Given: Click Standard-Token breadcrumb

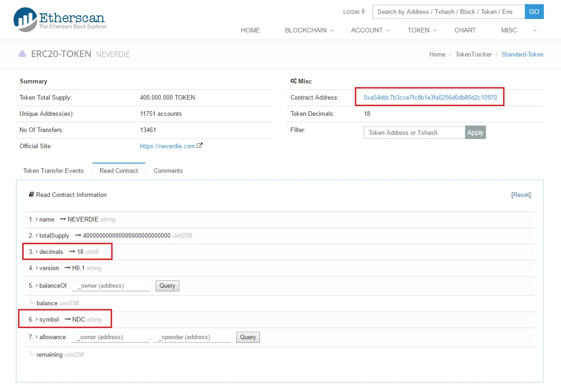Looking at the screenshot, I should (523, 54).
